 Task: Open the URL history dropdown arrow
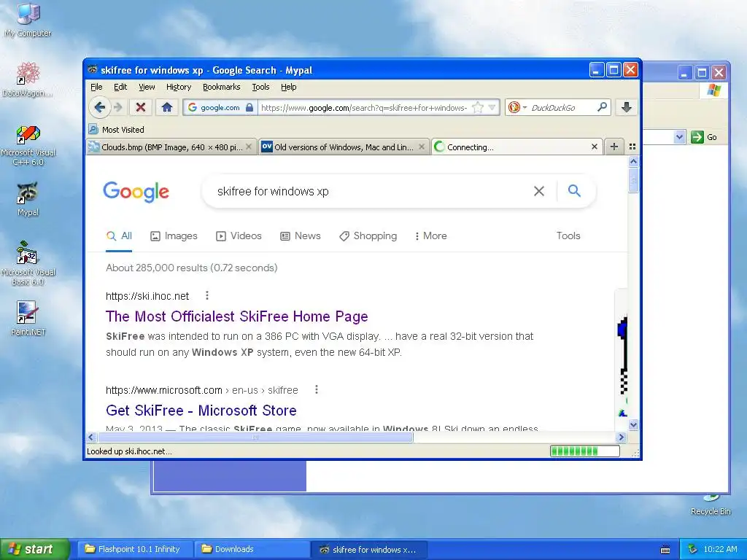click(x=492, y=108)
